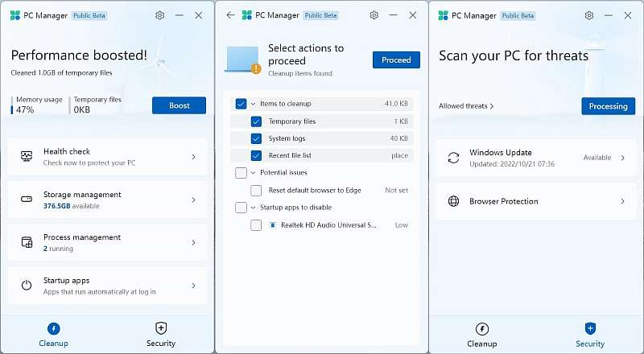Click the Browser Protection globe icon

pos(453,201)
